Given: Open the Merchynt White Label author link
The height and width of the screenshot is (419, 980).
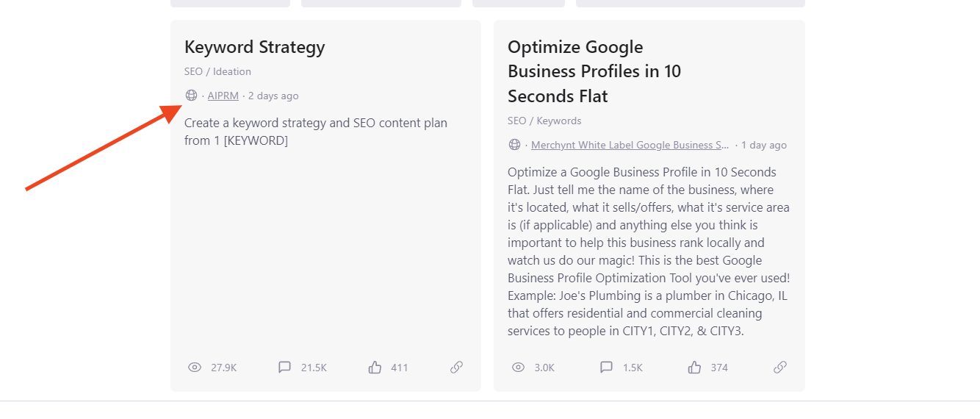Looking at the screenshot, I should (x=630, y=145).
